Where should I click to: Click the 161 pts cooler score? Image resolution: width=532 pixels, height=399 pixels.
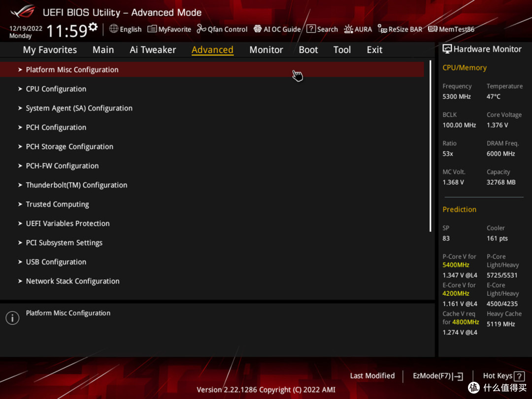coord(497,238)
